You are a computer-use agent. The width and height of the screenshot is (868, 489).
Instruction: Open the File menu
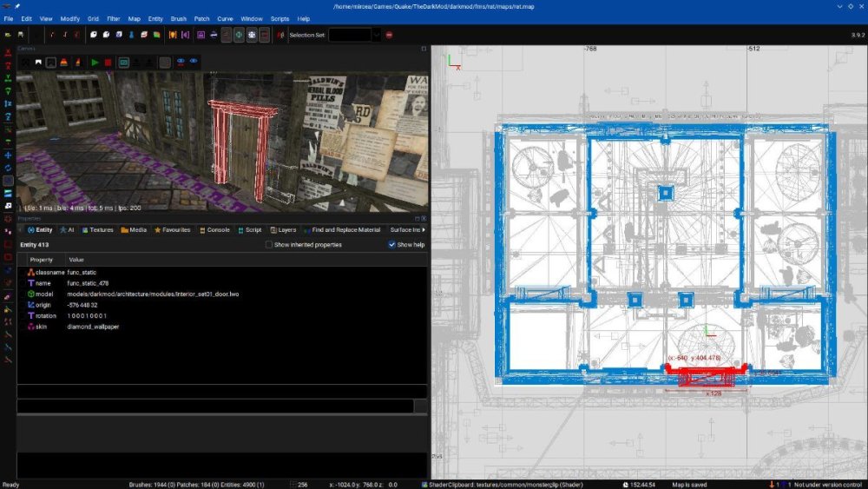click(9, 18)
